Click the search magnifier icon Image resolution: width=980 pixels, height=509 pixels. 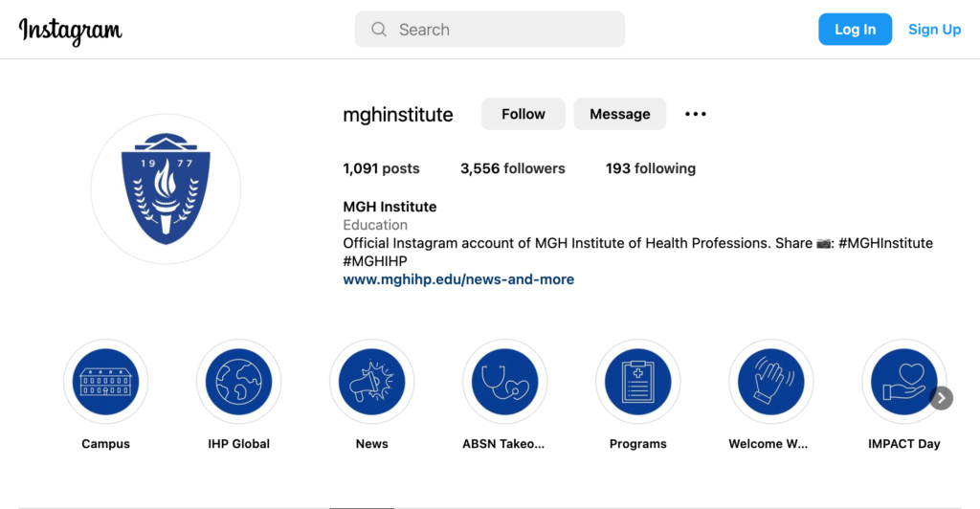point(379,30)
